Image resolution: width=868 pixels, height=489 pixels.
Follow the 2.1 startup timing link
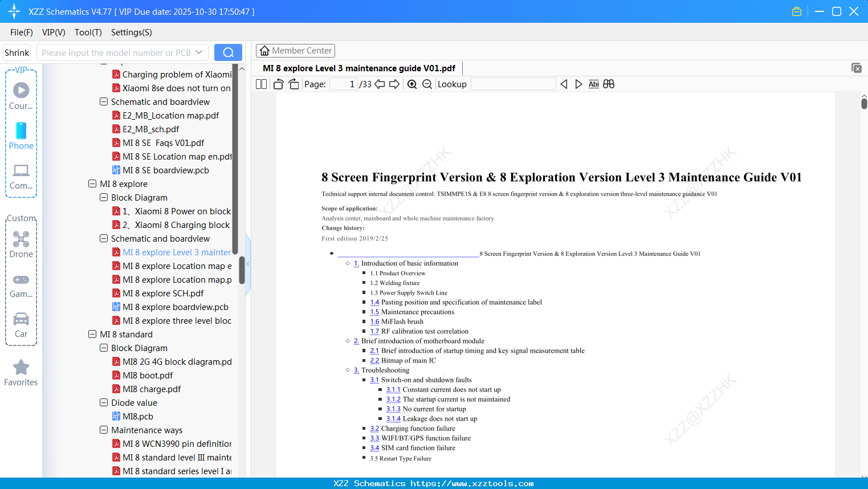pyautogui.click(x=374, y=351)
